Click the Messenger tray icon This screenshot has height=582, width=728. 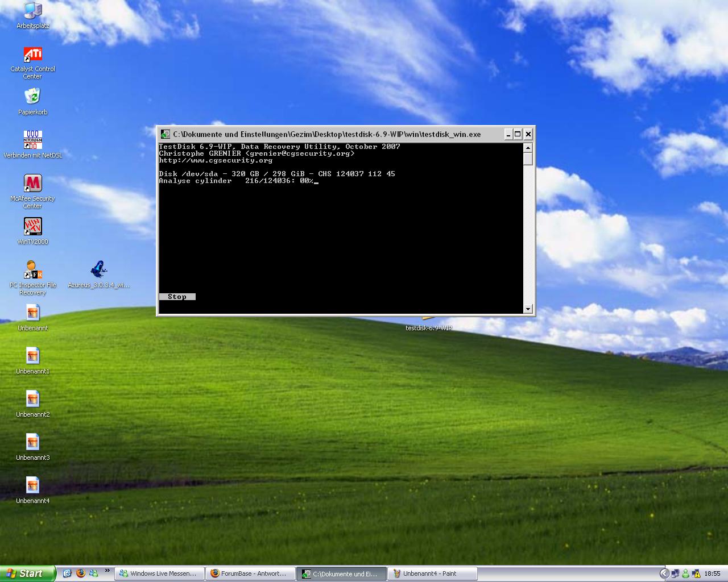pos(686,573)
